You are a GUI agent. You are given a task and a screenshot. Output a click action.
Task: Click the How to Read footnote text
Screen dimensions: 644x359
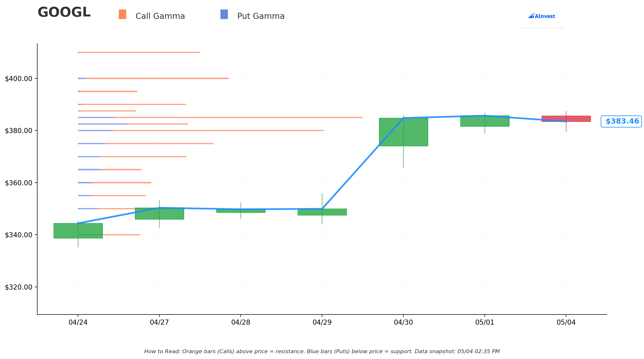pos(322,352)
